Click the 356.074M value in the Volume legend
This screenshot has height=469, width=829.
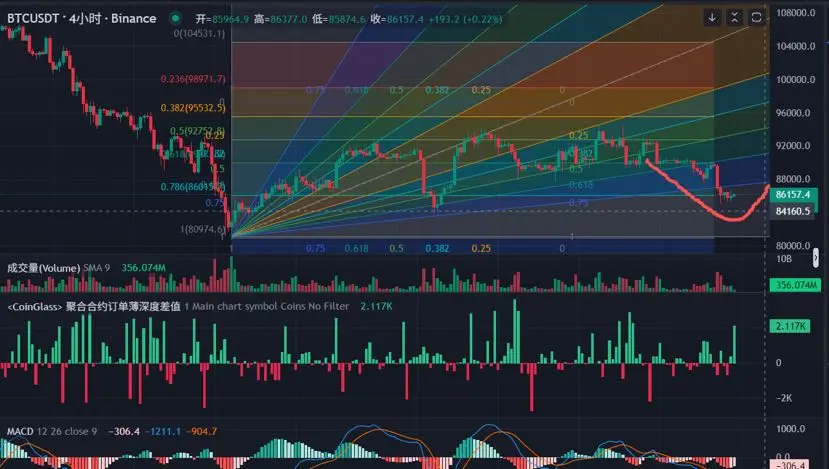tap(143, 268)
